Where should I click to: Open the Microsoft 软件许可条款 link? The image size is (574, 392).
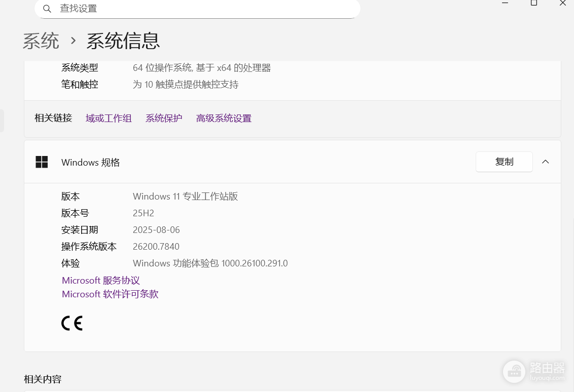110,294
